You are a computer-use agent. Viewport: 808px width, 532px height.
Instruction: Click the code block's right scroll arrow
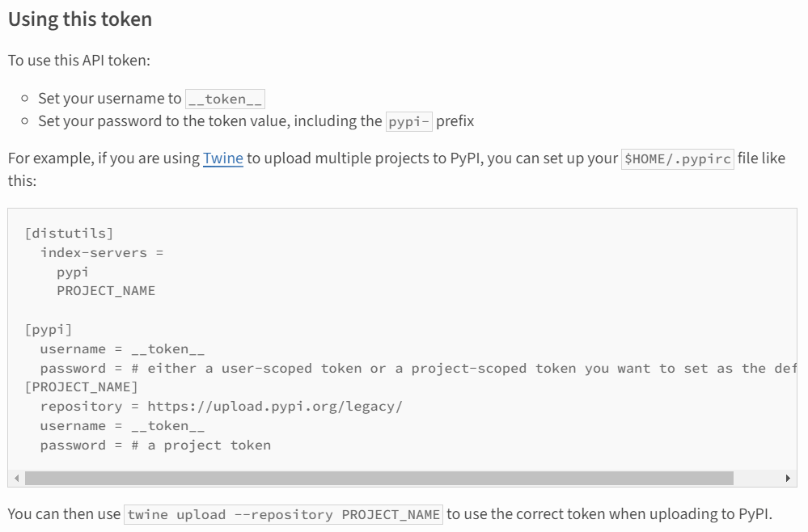point(789,479)
